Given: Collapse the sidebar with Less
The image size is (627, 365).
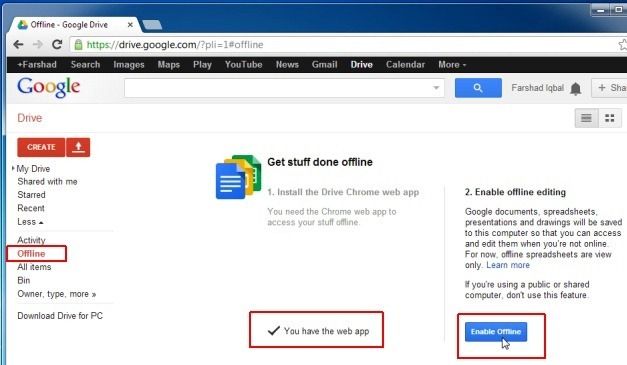Looking at the screenshot, I should point(30,222).
